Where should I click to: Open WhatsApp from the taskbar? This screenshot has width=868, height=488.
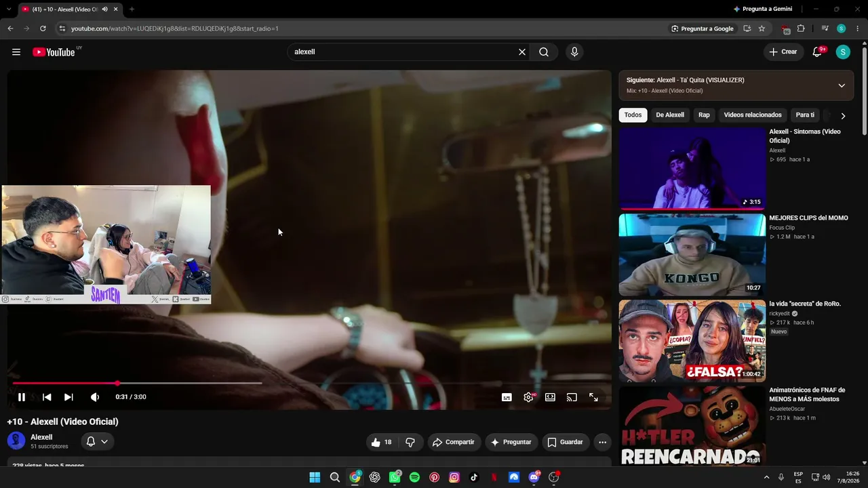(x=395, y=477)
